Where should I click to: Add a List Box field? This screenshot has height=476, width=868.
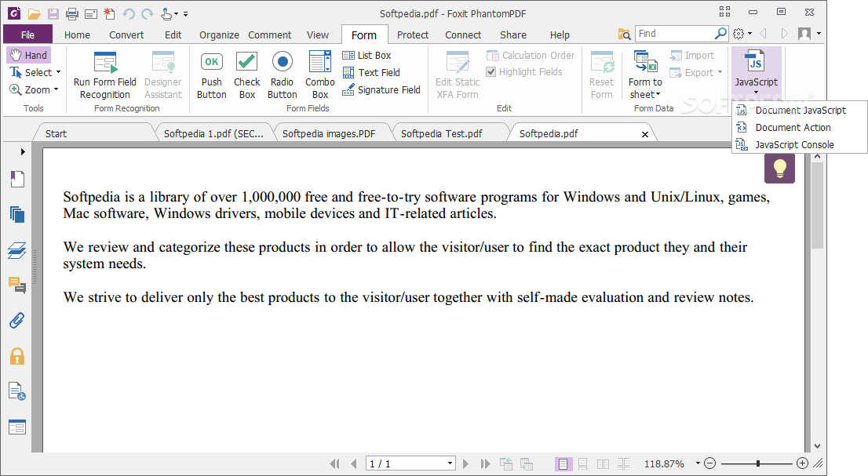point(367,55)
